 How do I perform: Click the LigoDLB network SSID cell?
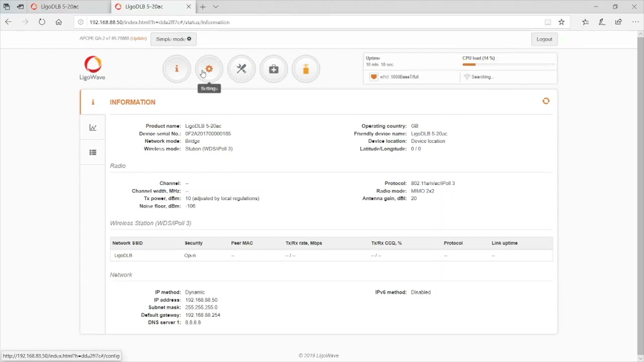coord(123,255)
